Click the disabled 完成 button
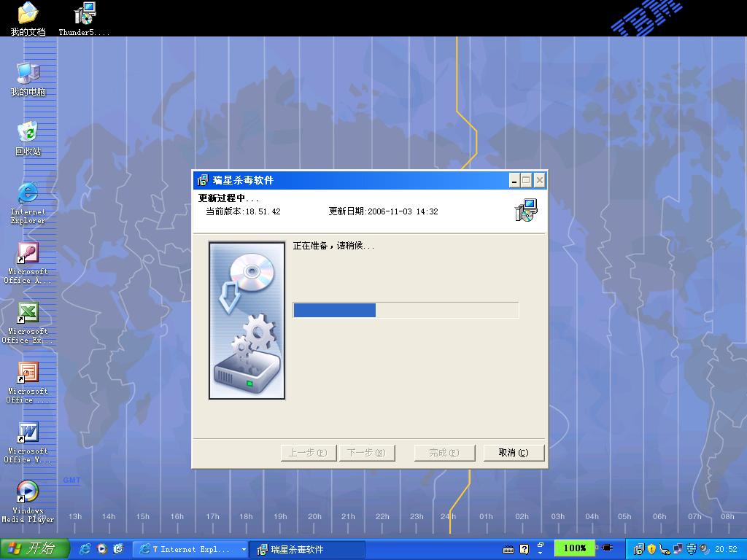 (444, 452)
